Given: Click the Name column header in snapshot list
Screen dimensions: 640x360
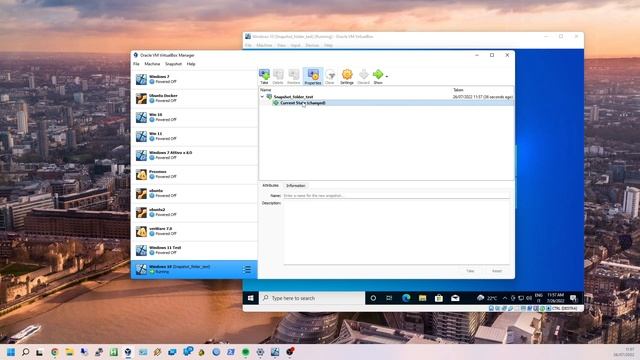Looking at the screenshot, I should [266, 90].
